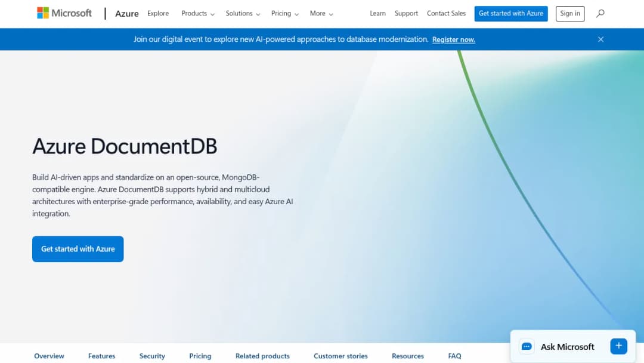Expand the Products dropdown

click(x=198, y=14)
